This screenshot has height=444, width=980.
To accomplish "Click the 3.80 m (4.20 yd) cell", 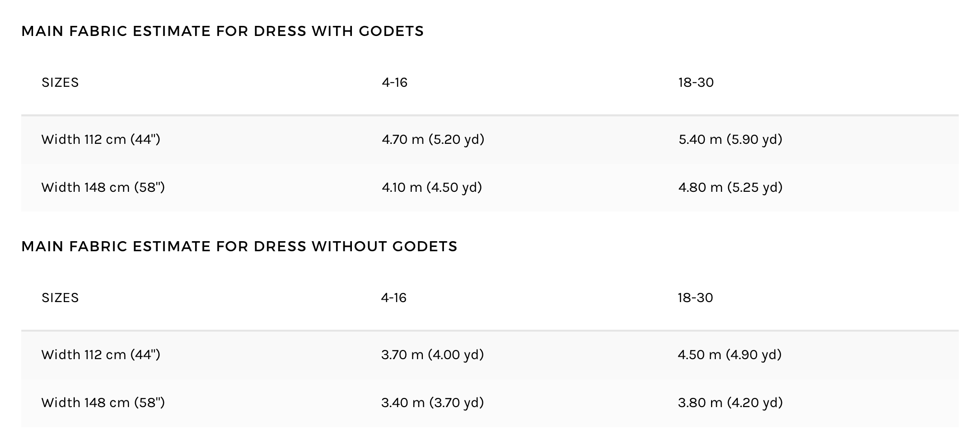I will point(730,402).
